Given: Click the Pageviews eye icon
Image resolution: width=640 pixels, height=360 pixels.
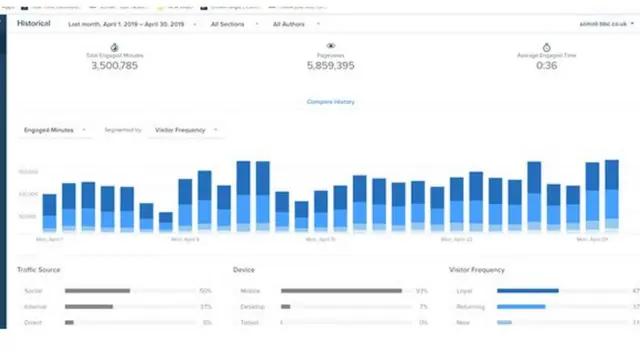Looking at the screenshot, I should coord(331,46).
